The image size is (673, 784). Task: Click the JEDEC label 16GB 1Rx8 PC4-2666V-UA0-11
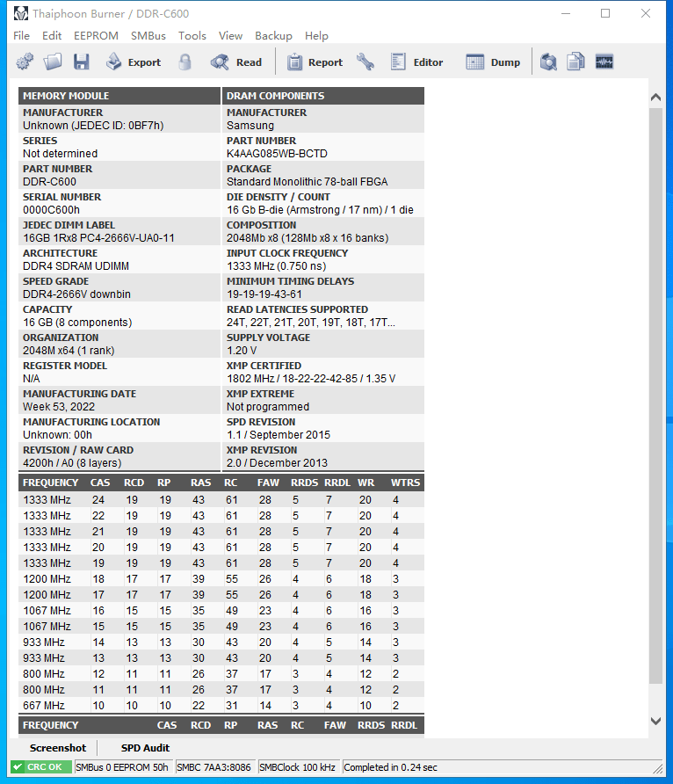[98, 238]
